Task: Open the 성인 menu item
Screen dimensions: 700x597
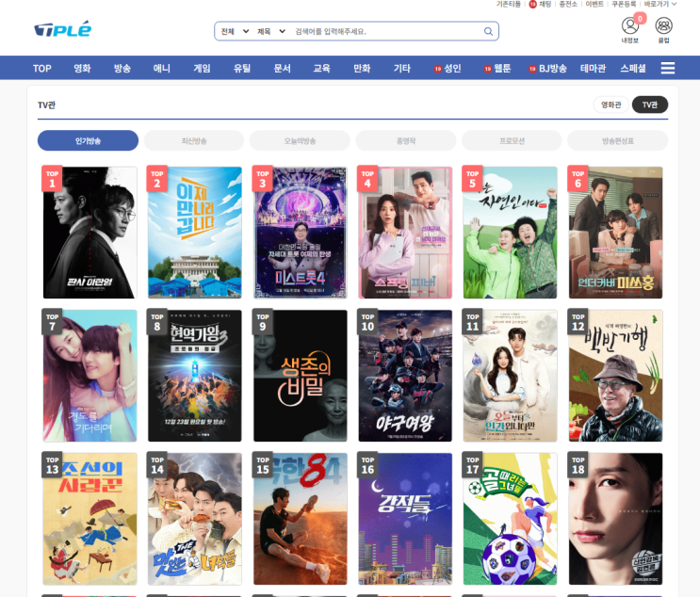Action: (448, 68)
